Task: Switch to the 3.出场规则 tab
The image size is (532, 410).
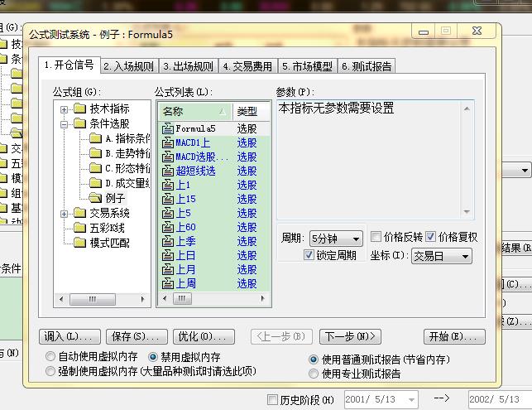Action: 189,66
